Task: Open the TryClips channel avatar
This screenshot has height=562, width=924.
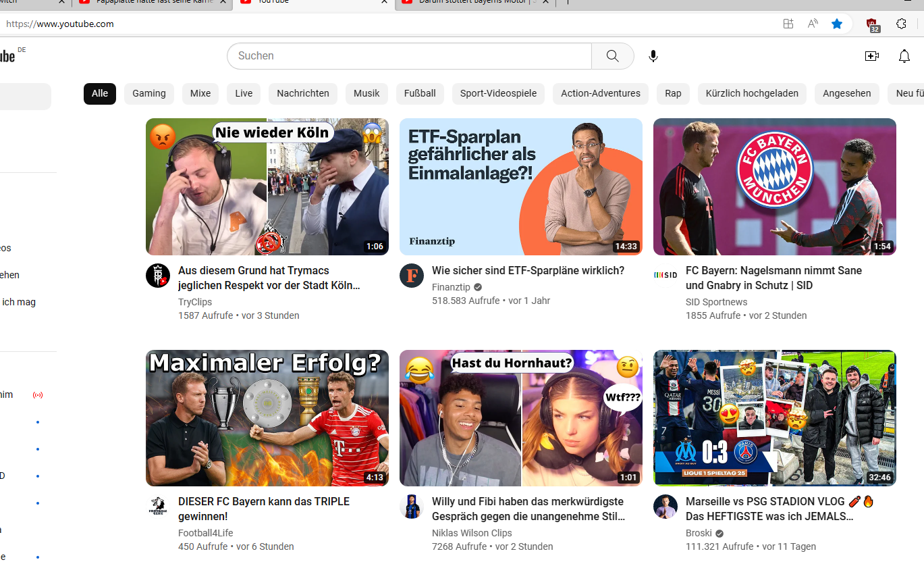Action: [158, 276]
